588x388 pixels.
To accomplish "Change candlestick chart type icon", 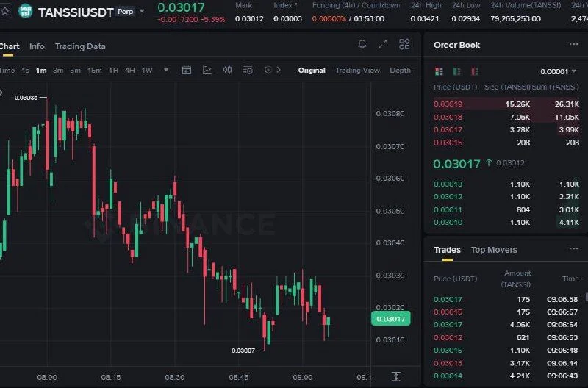I will tap(227, 70).
